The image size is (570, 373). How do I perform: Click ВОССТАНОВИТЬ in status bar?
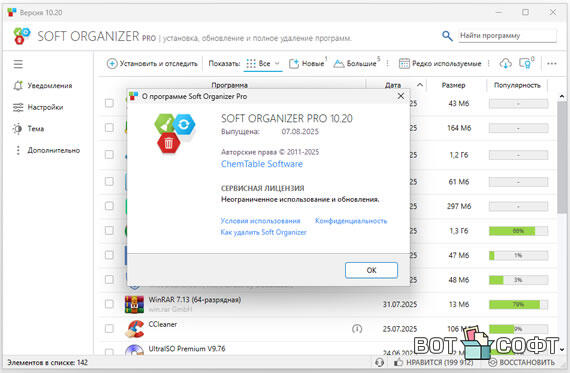click(522, 362)
